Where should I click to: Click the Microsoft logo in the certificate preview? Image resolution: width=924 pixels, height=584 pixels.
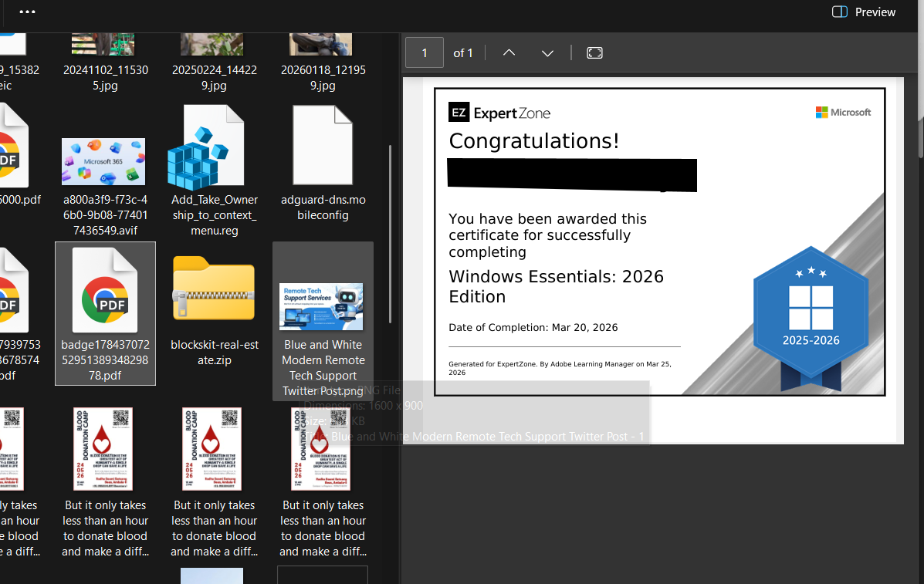click(x=843, y=113)
